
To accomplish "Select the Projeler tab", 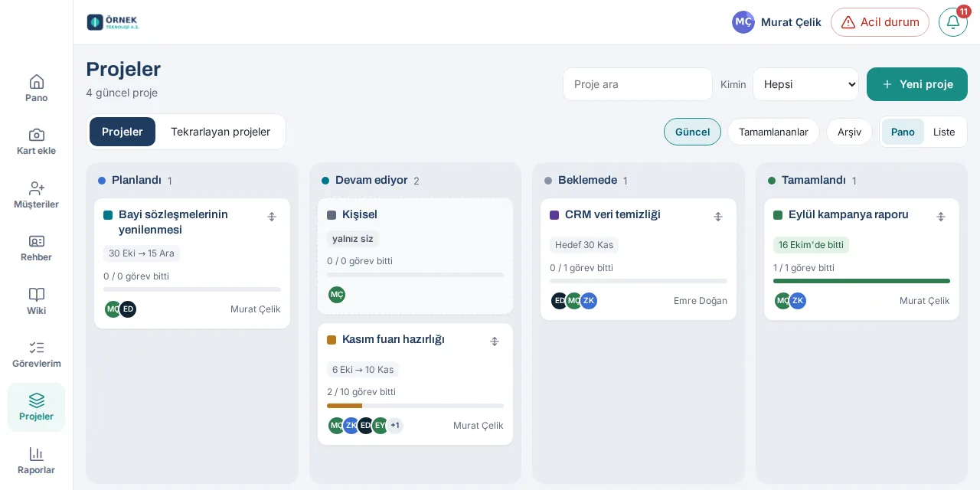I will [122, 132].
